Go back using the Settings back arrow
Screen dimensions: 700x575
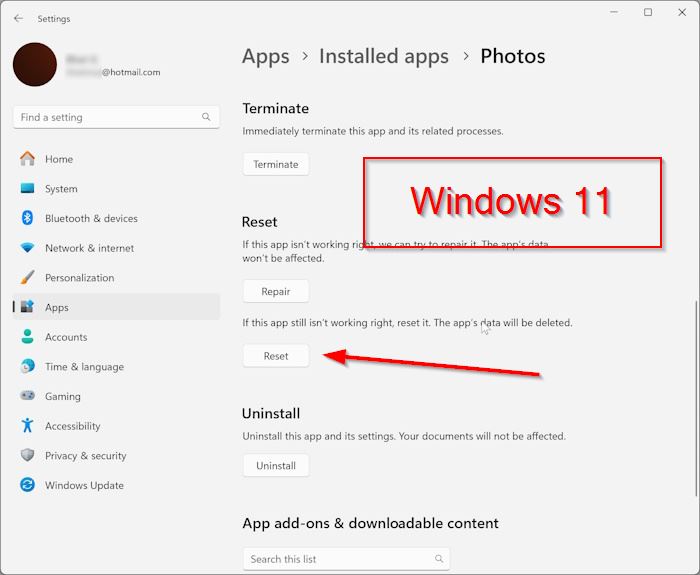[18, 18]
